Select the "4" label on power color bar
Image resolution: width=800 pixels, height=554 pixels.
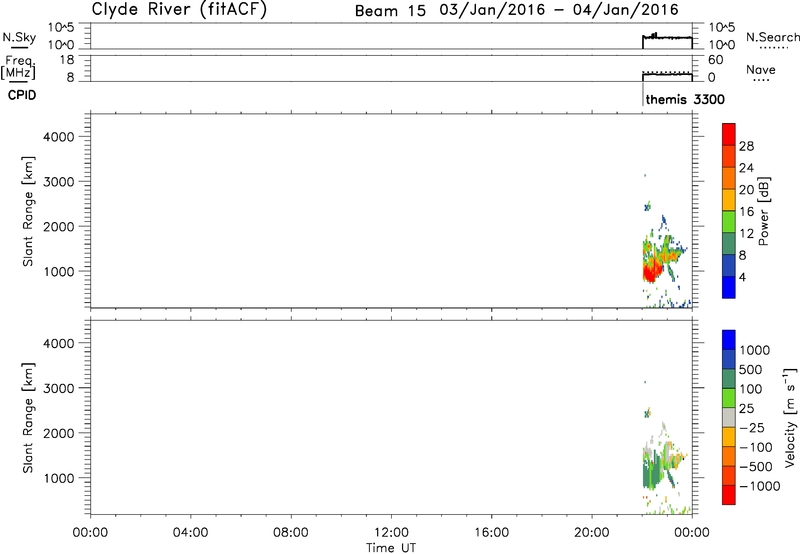(742, 278)
